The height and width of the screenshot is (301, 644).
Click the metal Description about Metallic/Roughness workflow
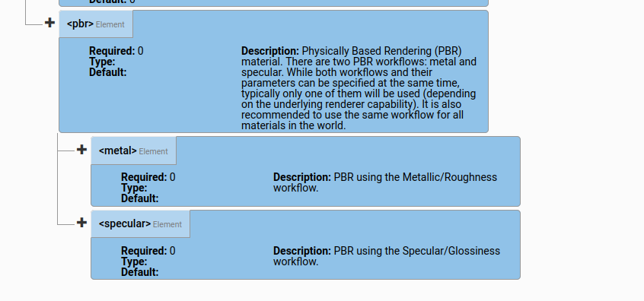385,182
